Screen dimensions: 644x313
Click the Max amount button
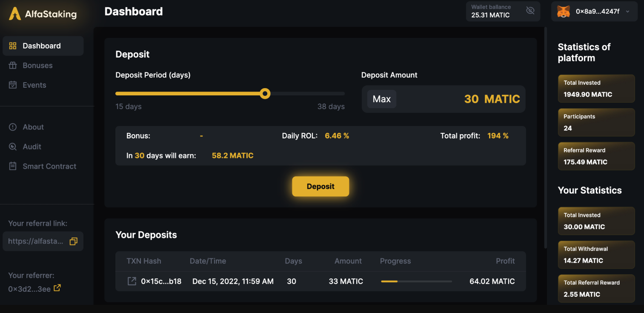tap(381, 99)
